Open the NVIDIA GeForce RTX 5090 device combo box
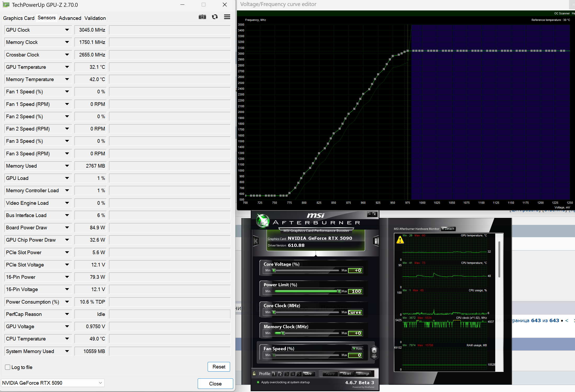575x392 pixels. click(53, 383)
